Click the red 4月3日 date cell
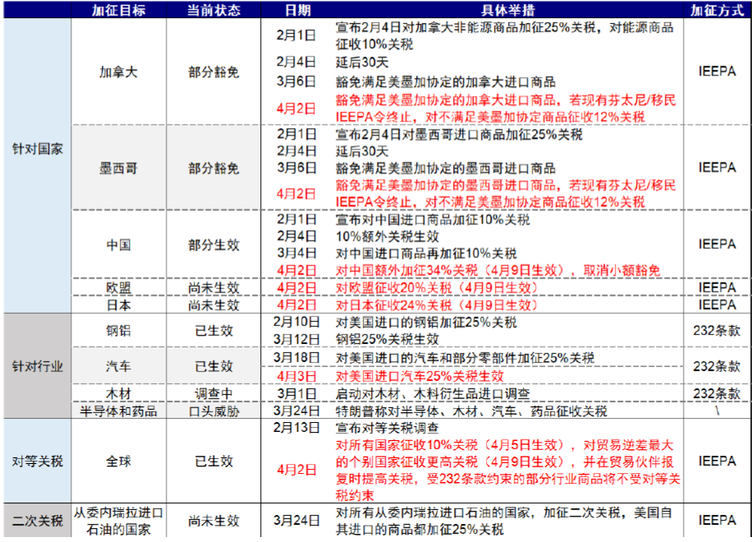This screenshot has width=756, height=542. pyautogui.click(x=296, y=376)
